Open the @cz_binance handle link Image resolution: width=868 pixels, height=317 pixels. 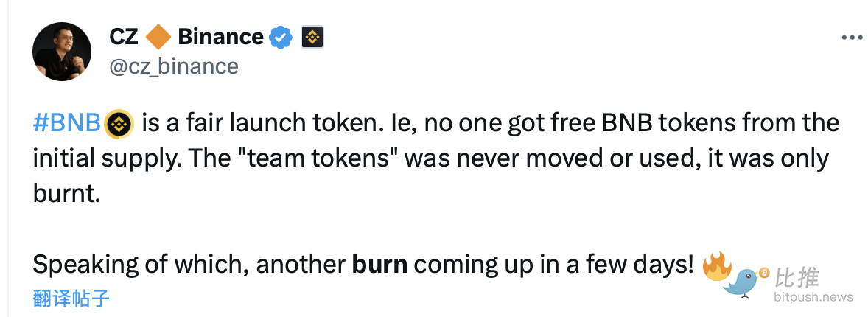174,66
